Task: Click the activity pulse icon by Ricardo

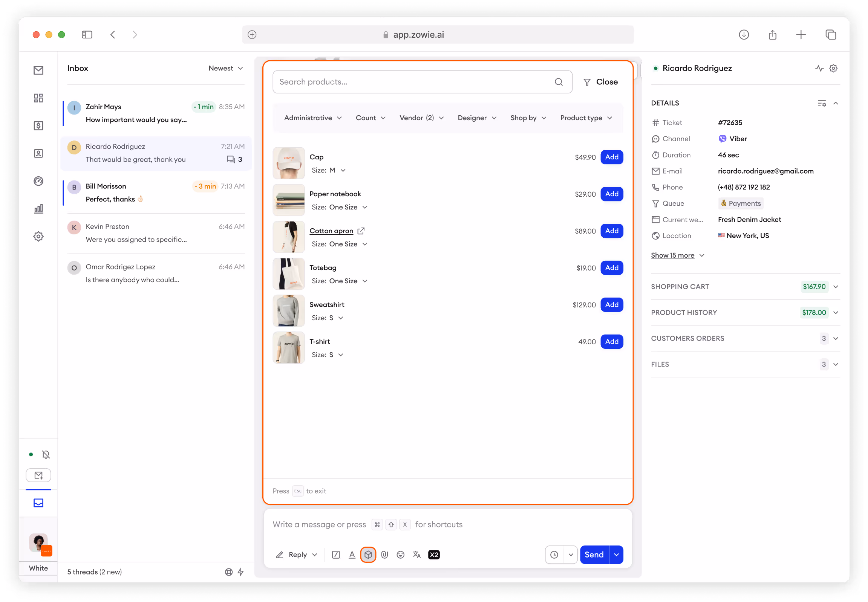Action: point(819,68)
